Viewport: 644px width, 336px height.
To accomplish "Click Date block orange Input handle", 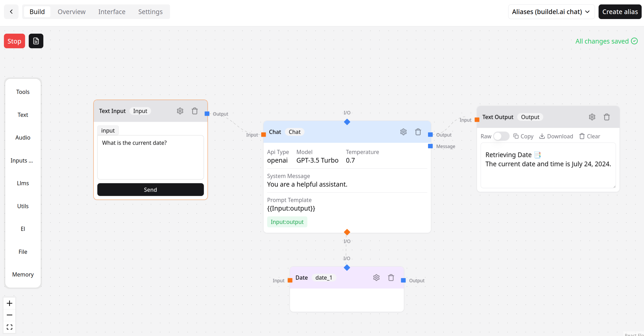I will 290,280.
